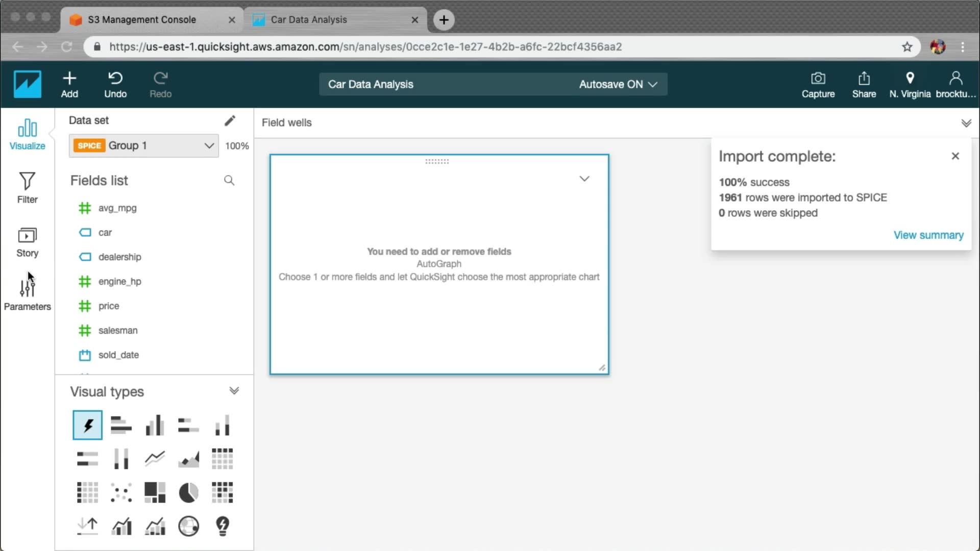Viewport: 980px width, 551px height.
Task: Select the pie chart visual type
Action: click(x=188, y=493)
